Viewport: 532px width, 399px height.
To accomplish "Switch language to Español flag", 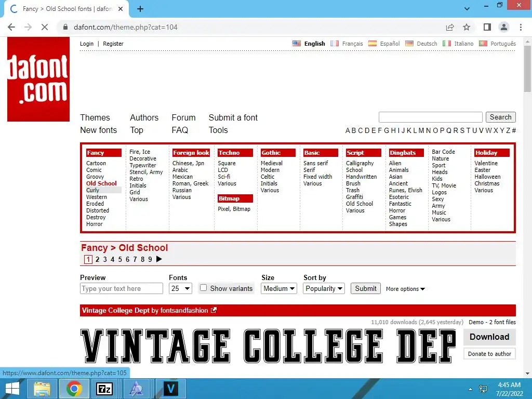I will [373, 44].
